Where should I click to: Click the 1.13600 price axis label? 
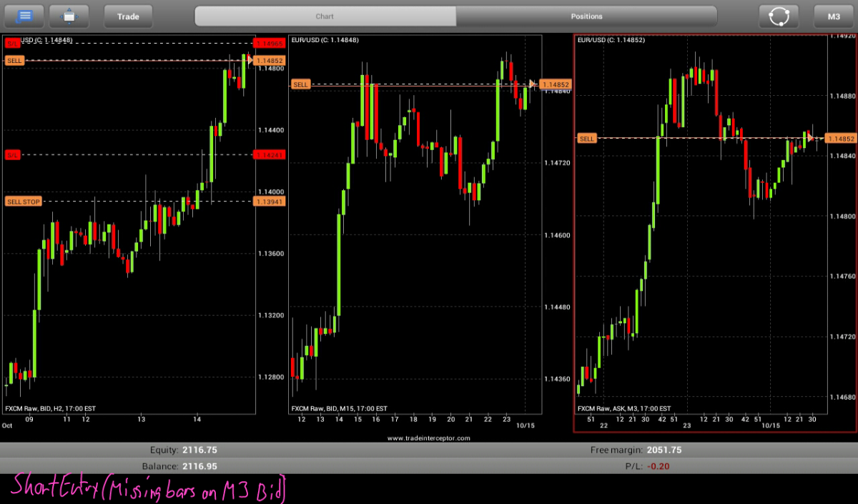point(271,254)
